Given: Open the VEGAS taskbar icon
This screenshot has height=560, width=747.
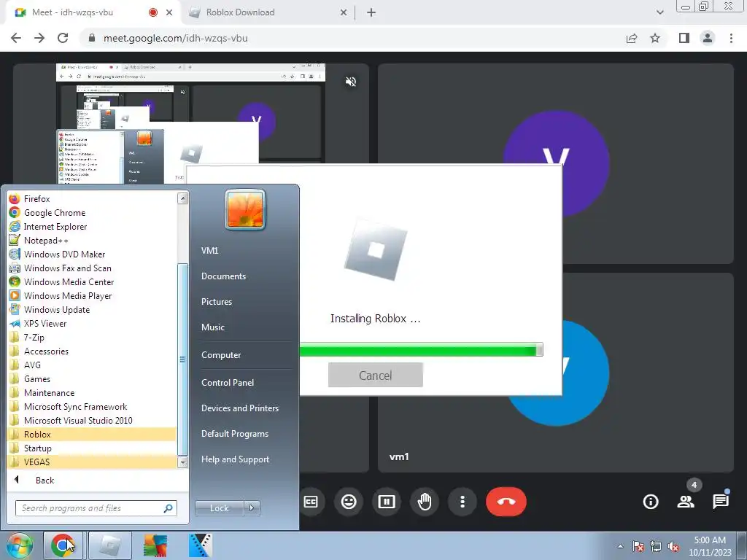Looking at the screenshot, I should [200, 545].
